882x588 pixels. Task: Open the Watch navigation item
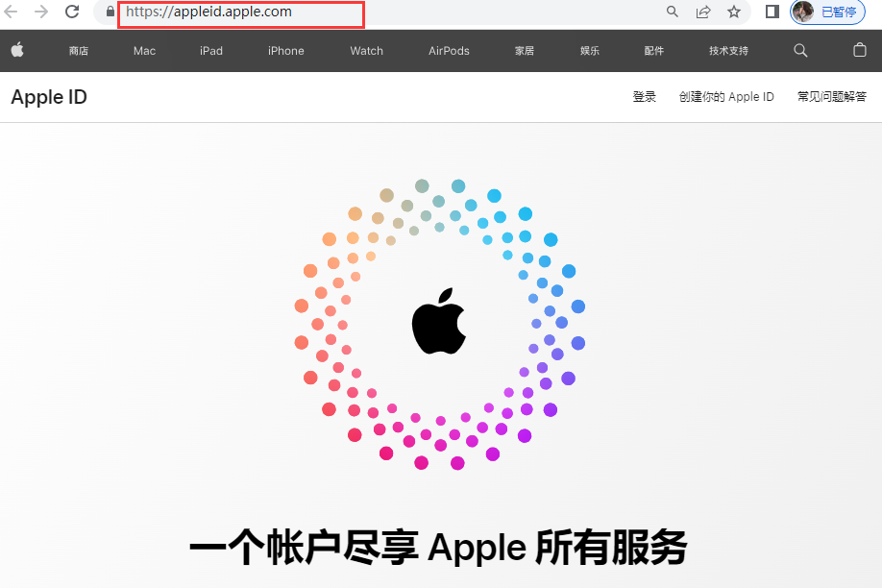tap(367, 51)
